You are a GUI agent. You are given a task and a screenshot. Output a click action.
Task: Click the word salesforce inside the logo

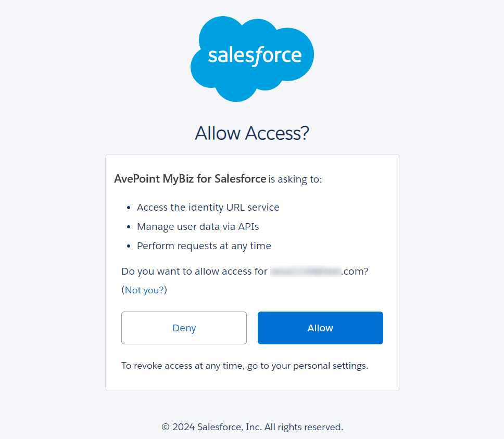252,54
